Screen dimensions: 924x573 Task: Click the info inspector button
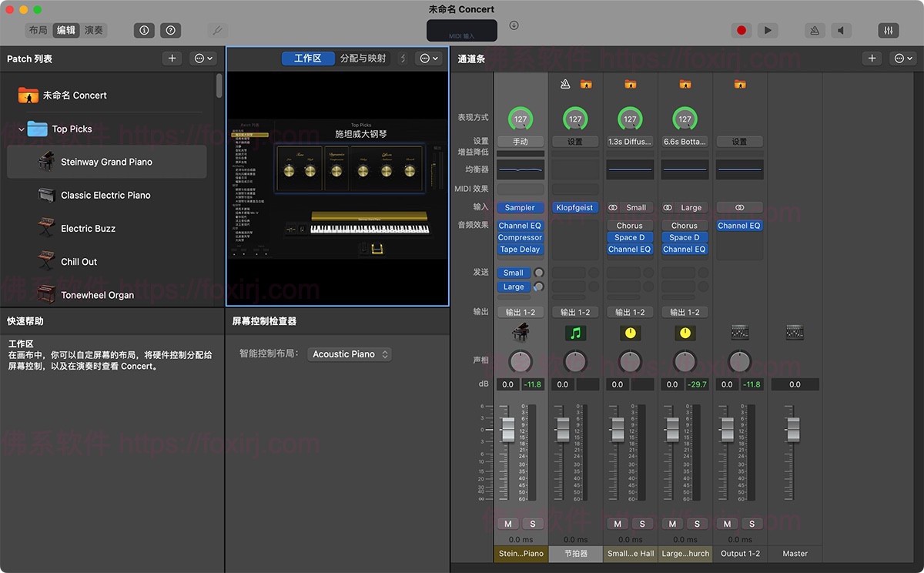(x=143, y=30)
